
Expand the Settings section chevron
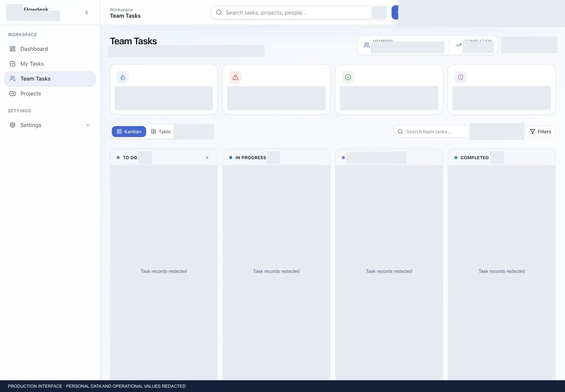coord(88,125)
